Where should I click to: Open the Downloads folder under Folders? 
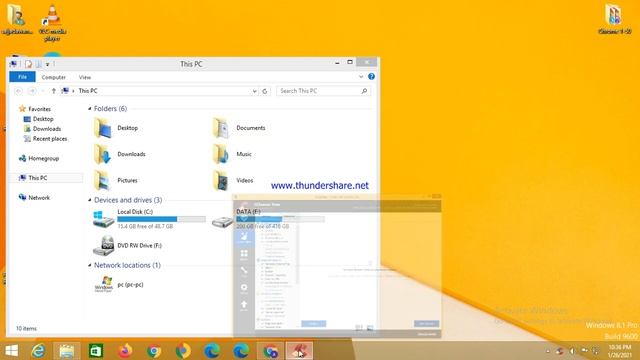pos(103,154)
